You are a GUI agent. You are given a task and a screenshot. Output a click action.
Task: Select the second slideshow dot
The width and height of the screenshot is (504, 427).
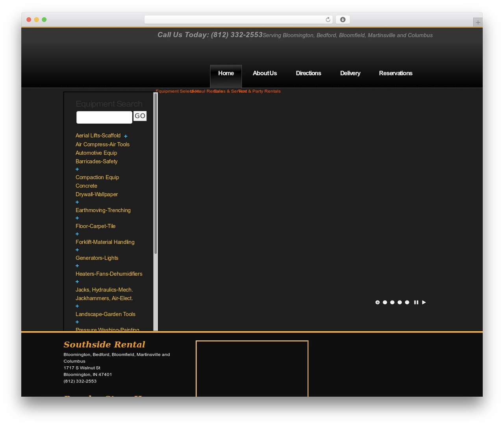click(385, 303)
